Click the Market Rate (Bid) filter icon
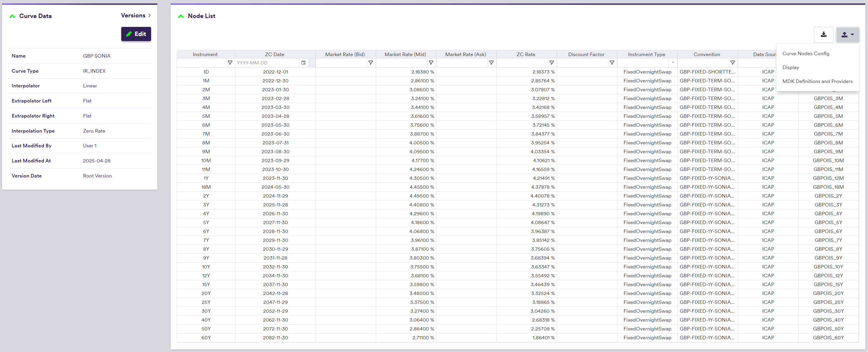Viewport: 868px width, 352px height. pyautogui.click(x=370, y=63)
